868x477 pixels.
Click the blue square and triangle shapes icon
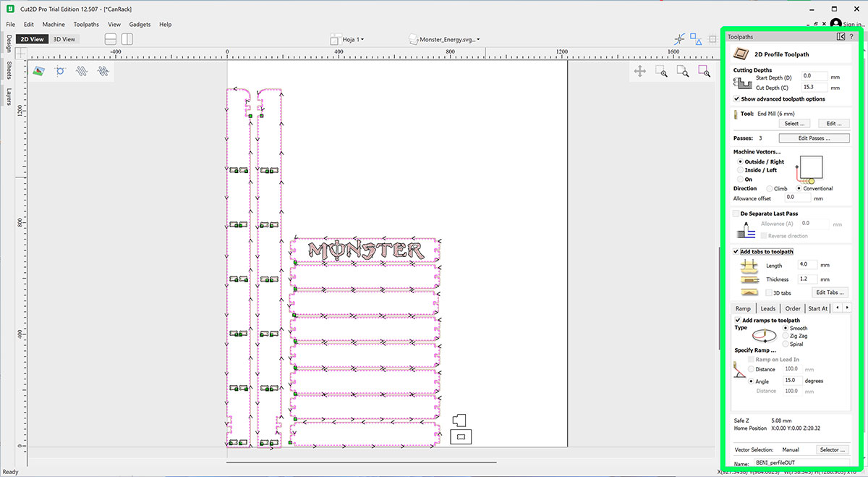pyautogui.click(x=696, y=38)
